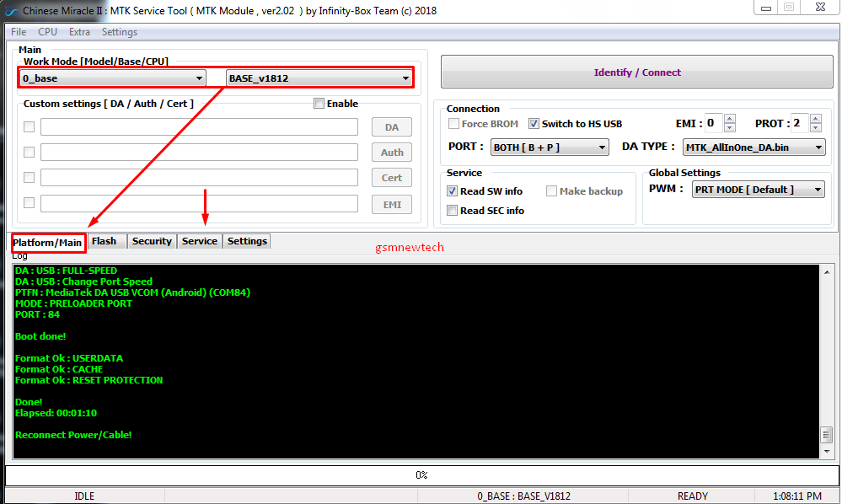Click the IDLE status bar entry
The height and width of the screenshot is (504, 842).
pos(84,496)
